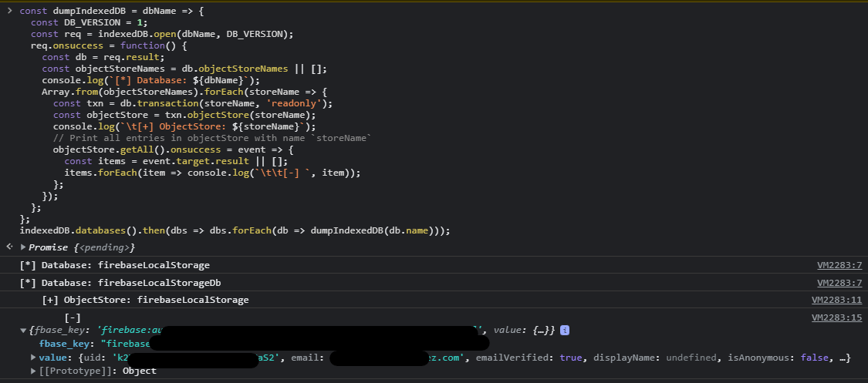Open source link VM2283:15
868x383 pixels.
(x=836, y=317)
